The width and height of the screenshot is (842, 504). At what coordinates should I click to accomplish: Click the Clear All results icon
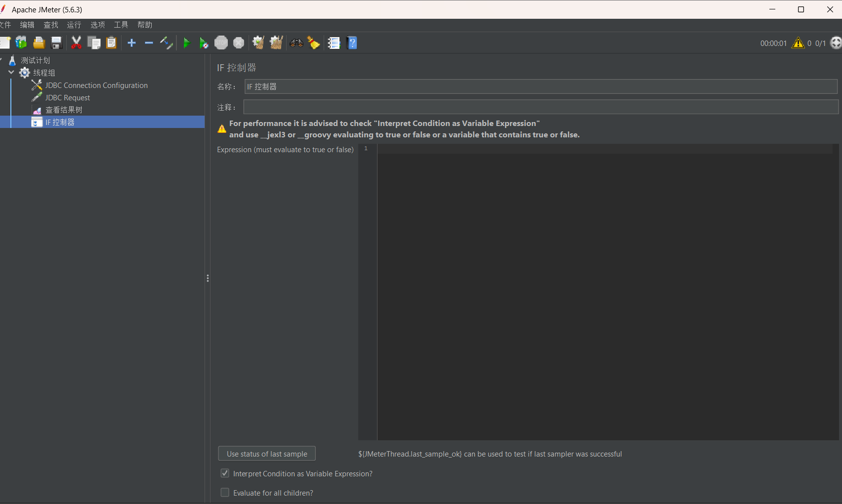coord(276,43)
